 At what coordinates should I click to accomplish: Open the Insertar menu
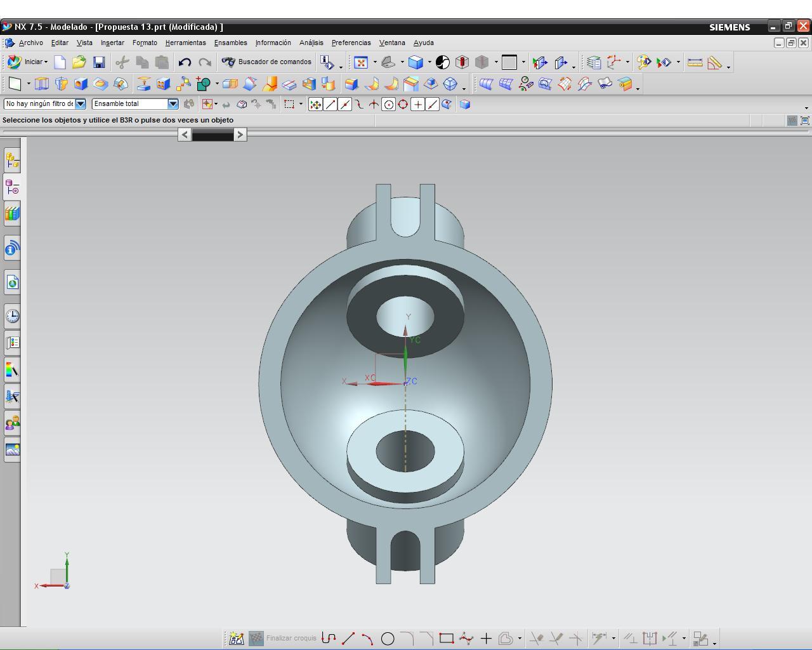pos(112,43)
